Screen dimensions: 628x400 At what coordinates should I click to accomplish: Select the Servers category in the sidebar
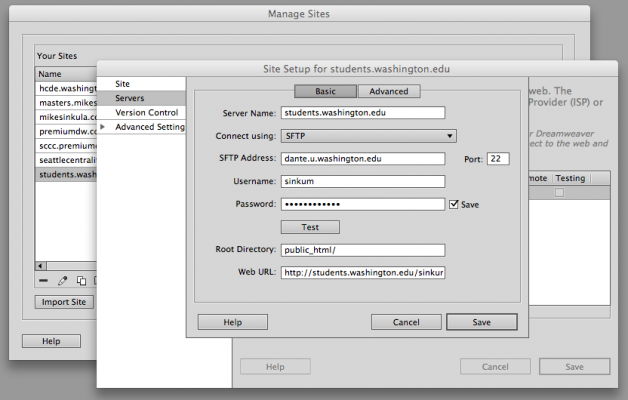(141, 98)
